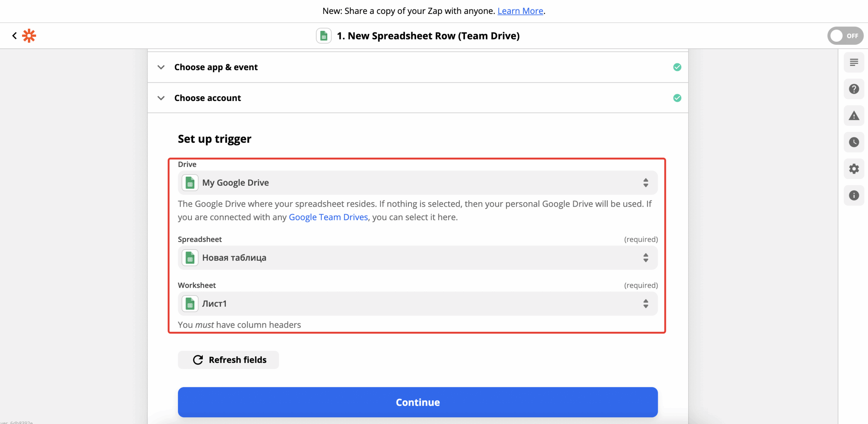The image size is (868, 424).
Task: Open the settings gear icon
Action: click(x=853, y=169)
